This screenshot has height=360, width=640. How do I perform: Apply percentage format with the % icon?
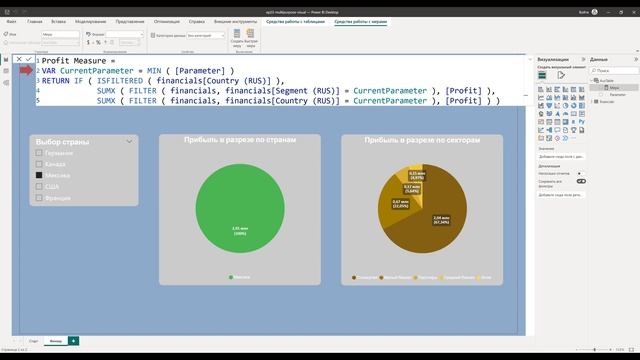[x=98, y=42]
